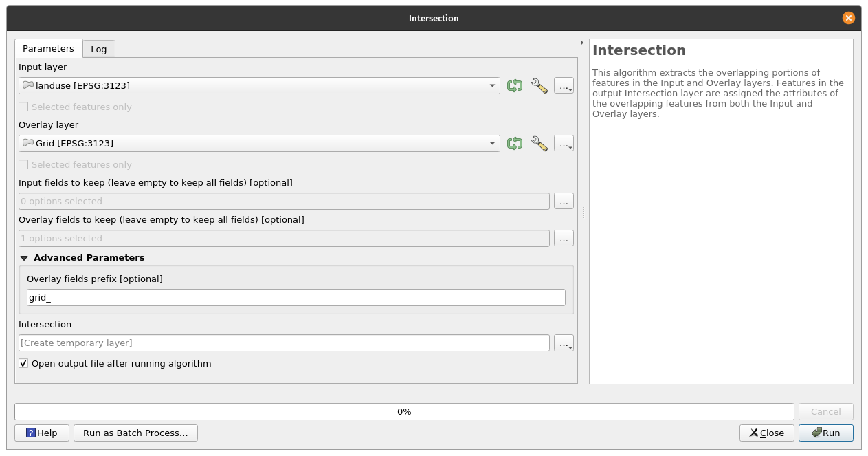Select the Parameters tab
Screen dimensions: 868x456
(48, 49)
